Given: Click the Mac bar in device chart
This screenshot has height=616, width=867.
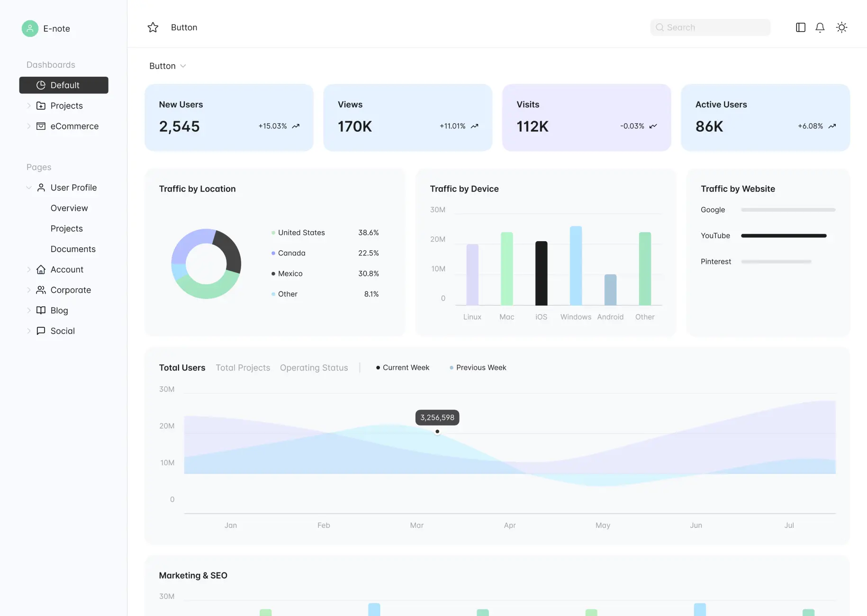Looking at the screenshot, I should 507,269.
